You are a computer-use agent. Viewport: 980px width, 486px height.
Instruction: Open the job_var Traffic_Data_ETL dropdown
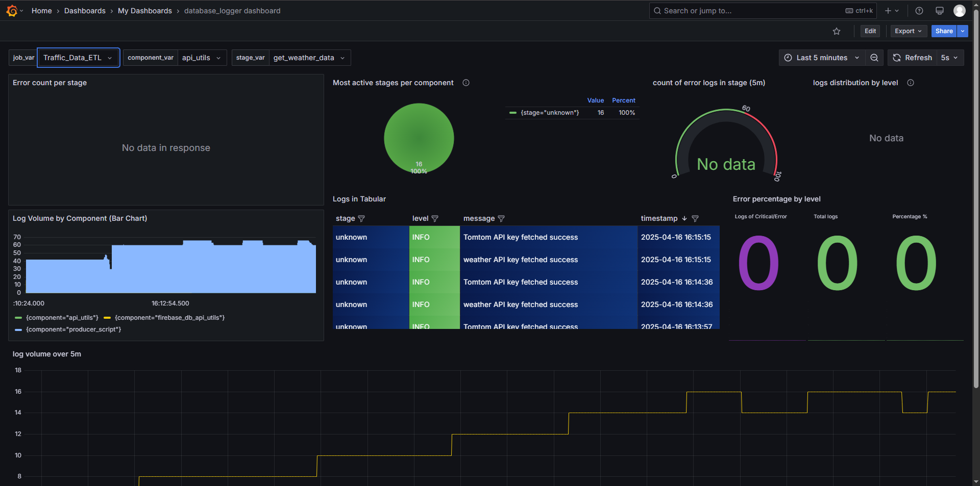[x=78, y=58]
